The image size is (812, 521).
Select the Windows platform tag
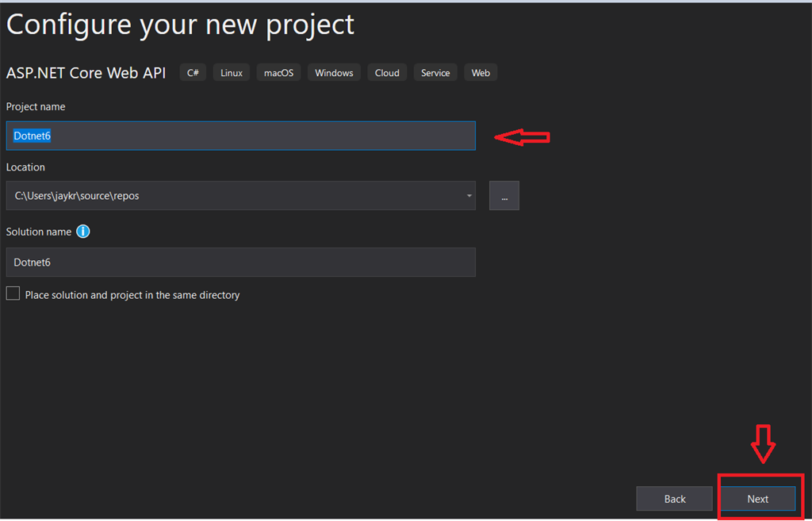[334, 73]
